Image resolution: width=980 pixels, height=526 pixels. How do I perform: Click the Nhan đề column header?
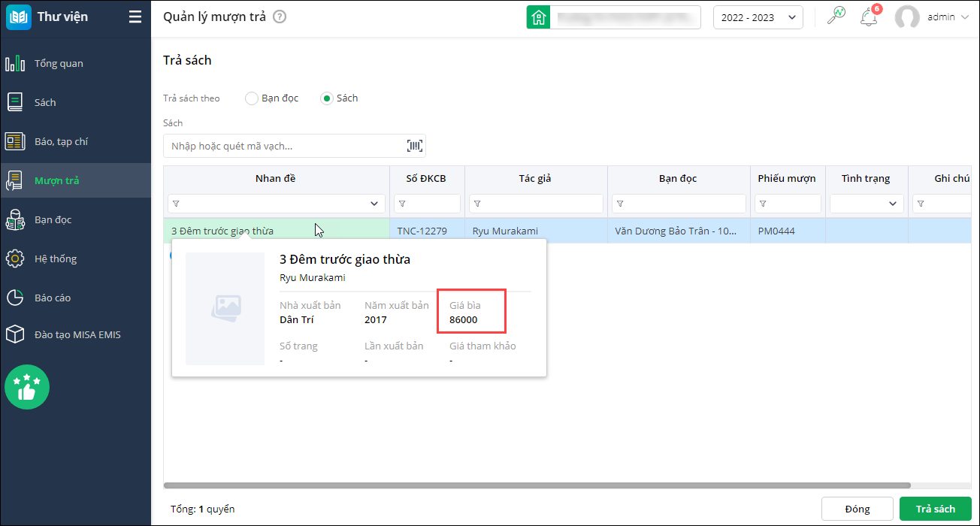click(277, 179)
